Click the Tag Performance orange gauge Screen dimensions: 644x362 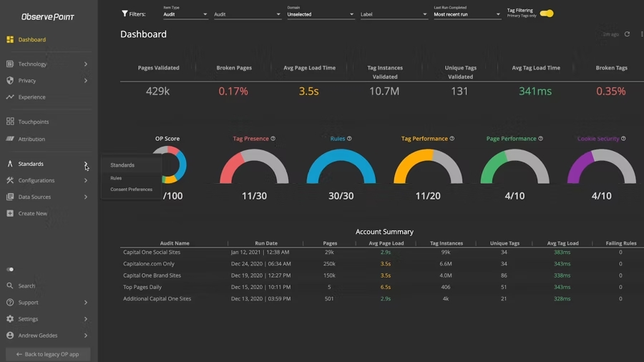coord(428,166)
